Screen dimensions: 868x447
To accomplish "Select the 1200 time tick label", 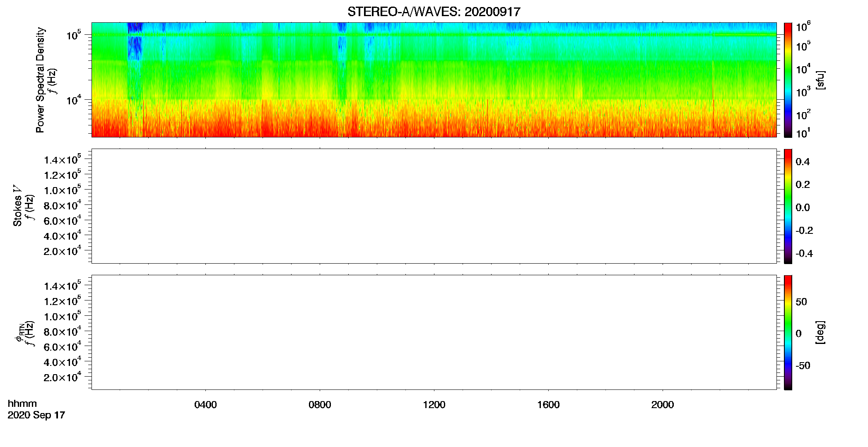I will point(434,405).
